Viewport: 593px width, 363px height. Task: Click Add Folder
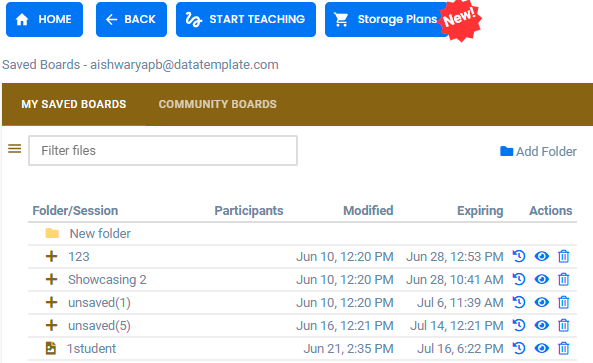tap(538, 152)
